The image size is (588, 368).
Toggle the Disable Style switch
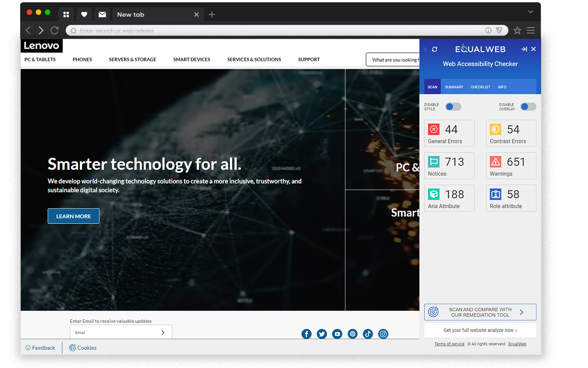coord(453,107)
